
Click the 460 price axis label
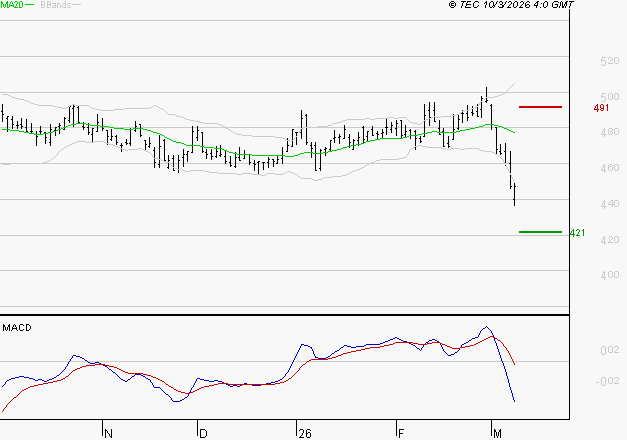(609, 168)
